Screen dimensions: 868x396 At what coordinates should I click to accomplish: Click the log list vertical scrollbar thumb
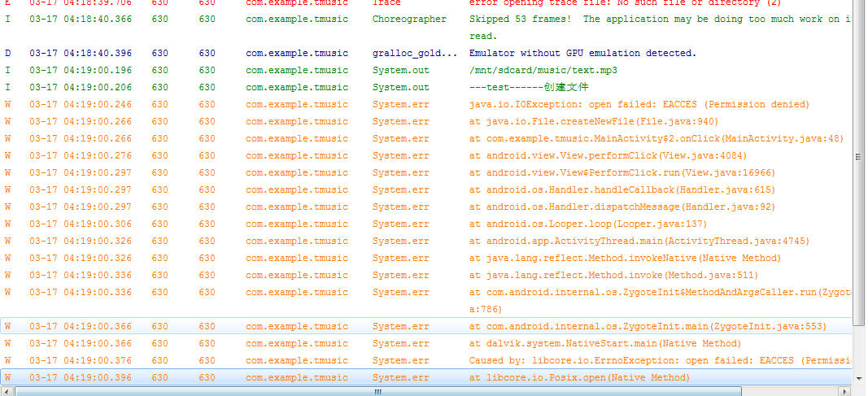[859, 162]
